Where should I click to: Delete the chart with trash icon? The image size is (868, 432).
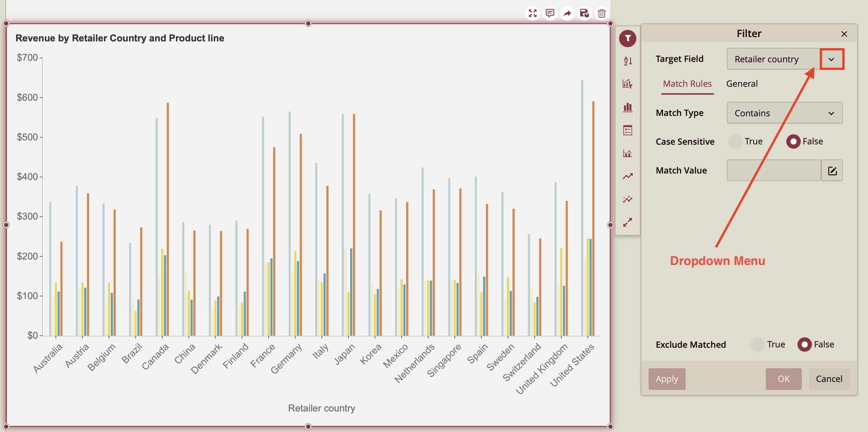(602, 14)
